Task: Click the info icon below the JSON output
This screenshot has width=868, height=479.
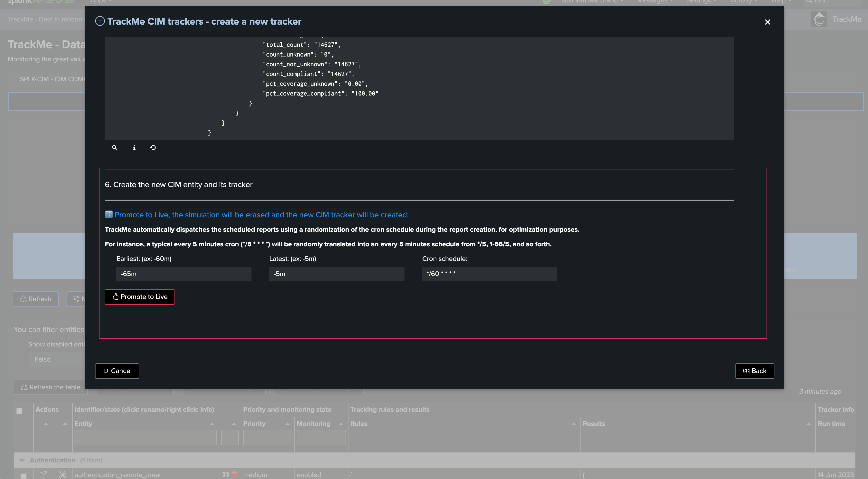Action: (134, 148)
